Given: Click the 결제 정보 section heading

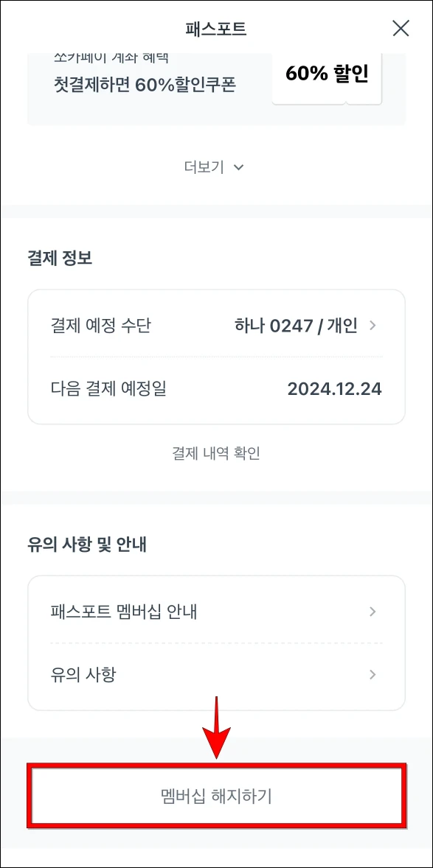Looking at the screenshot, I should tap(58, 259).
